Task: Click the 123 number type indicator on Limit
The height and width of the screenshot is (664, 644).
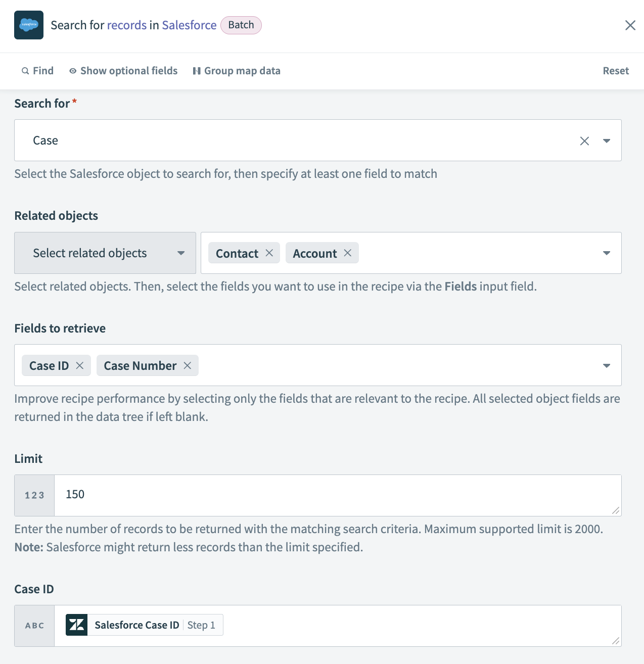Action: tap(34, 495)
